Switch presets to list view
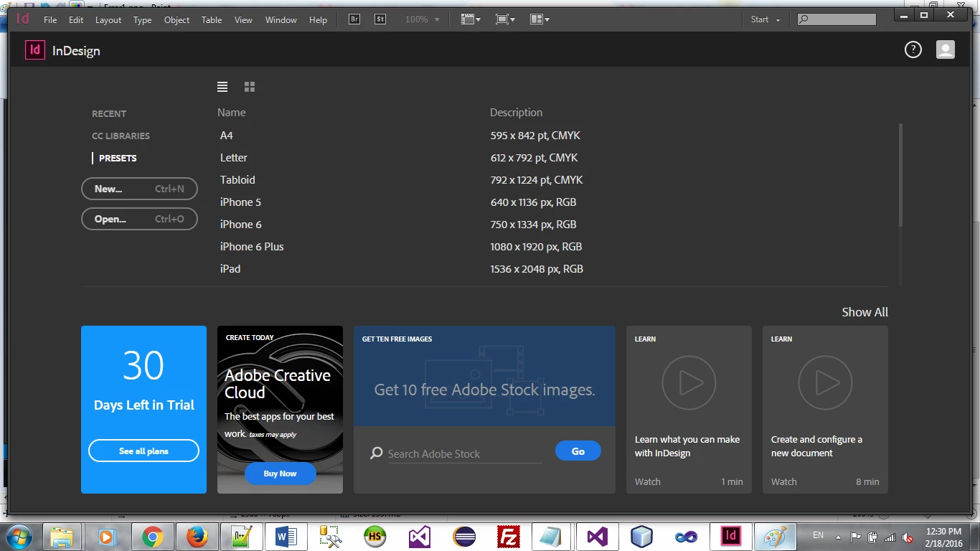Screen dimensions: 980x551 [x=222, y=87]
